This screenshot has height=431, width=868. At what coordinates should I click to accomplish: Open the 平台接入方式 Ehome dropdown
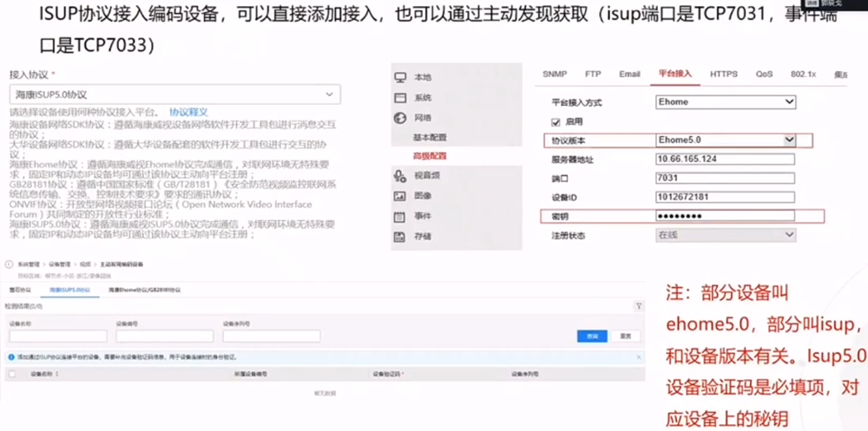726,102
